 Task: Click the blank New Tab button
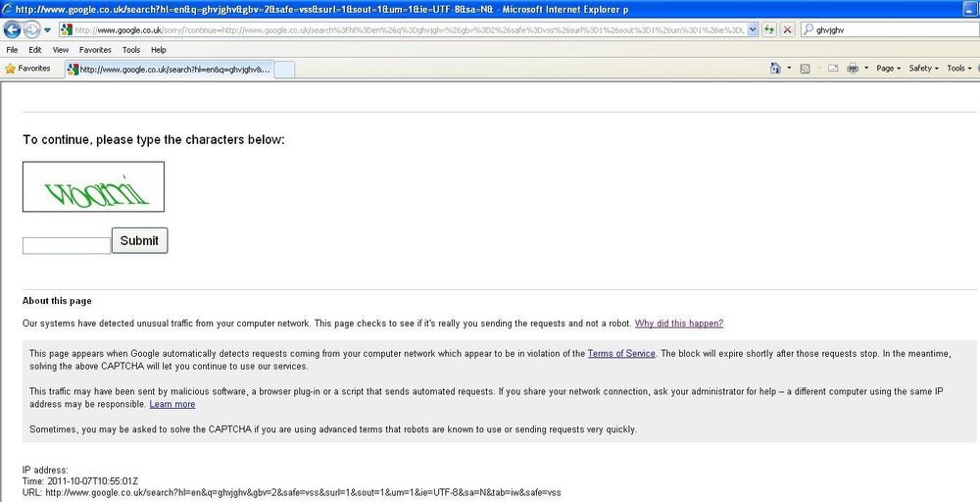(x=284, y=70)
